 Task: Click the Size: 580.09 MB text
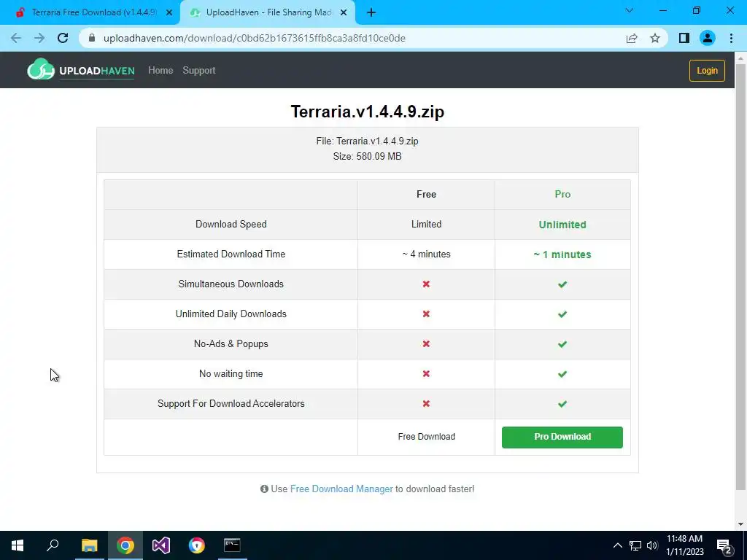(368, 157)
